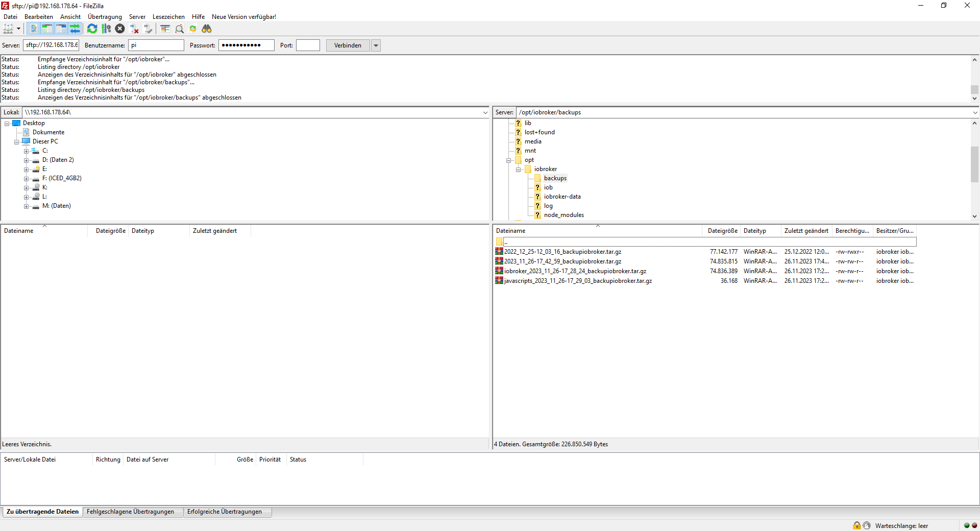
Task: Select Dokumente in local tree
Action: (x=48, y=132)
